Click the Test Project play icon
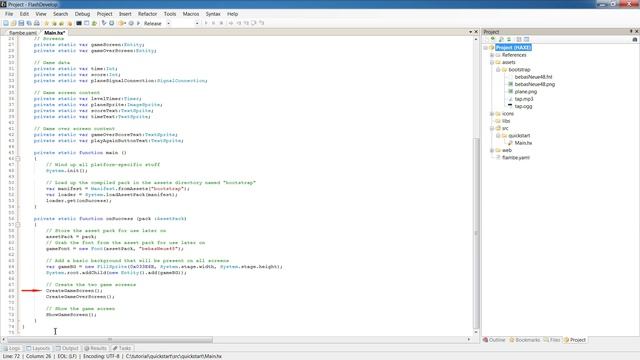The height and width of the screenshot is (360, 640). click(138, 23)
